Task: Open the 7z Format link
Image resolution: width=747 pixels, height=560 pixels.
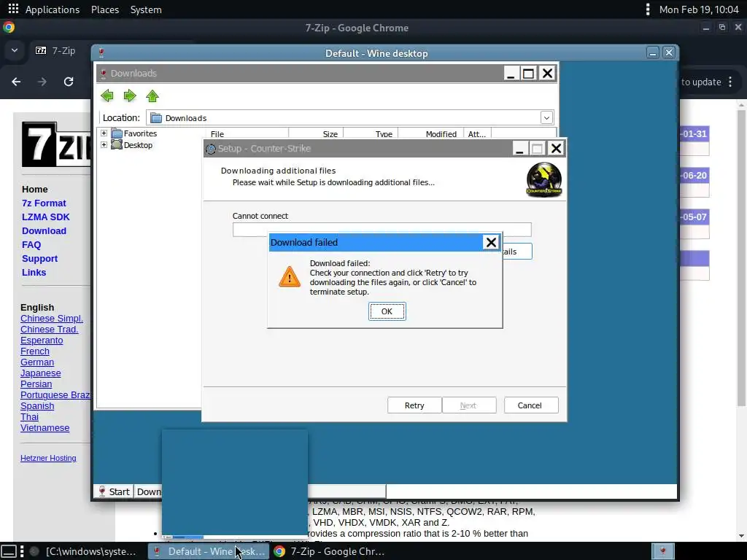Action: (x=44, y=203)
